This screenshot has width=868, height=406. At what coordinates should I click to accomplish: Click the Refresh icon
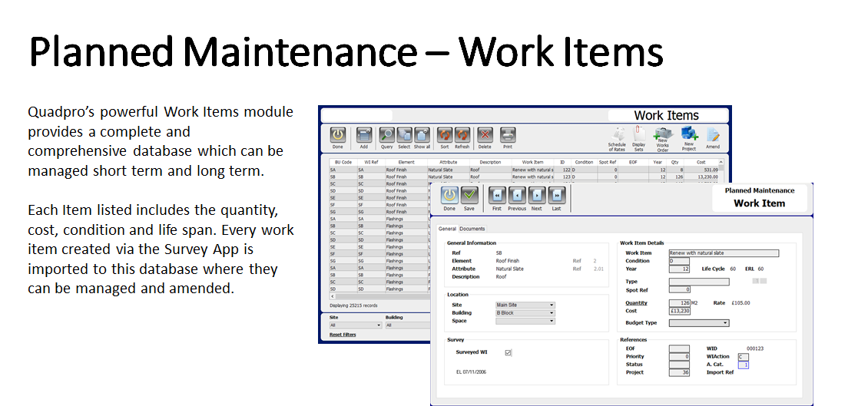click(462, 136)
